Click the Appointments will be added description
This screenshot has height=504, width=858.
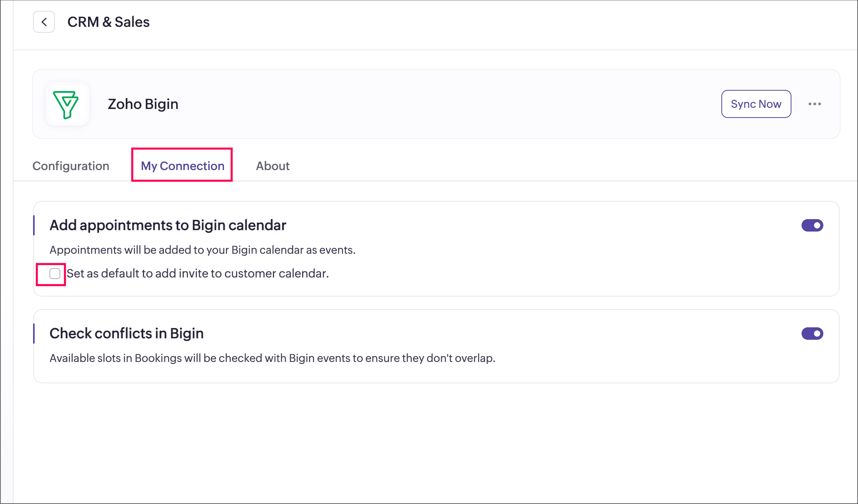(202, 250)
